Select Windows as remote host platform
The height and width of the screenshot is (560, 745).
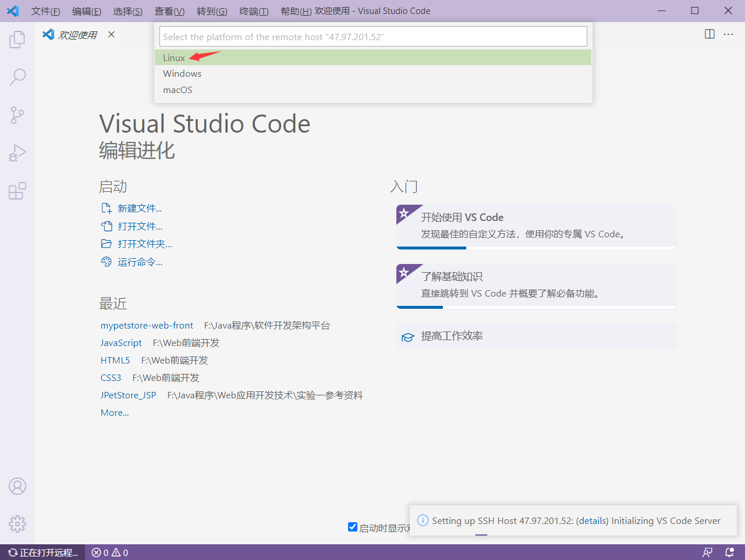pyautogui.click(x=373, y=73)
